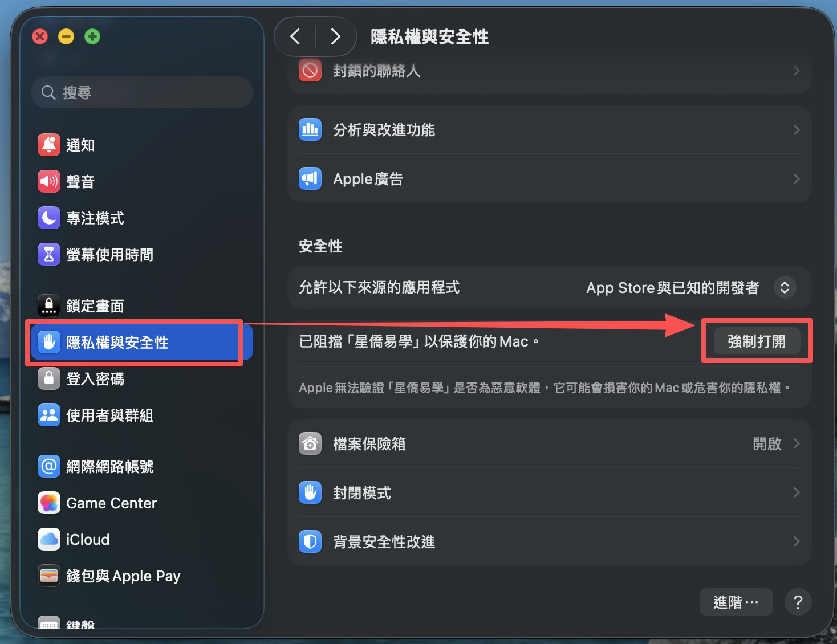Select the 聲音 speaker icon
This screenshot has height=644, width=837.
(x=49, y=181)
